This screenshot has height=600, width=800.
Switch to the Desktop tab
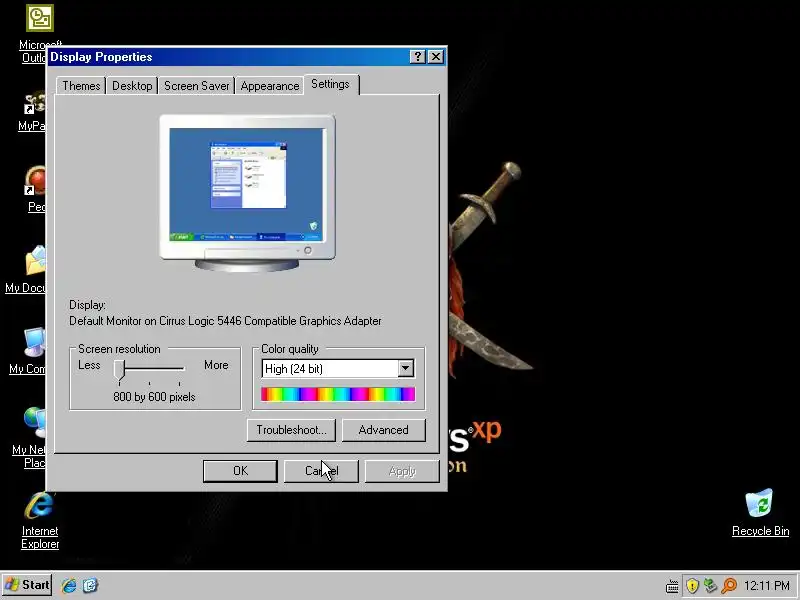[132, 86]
